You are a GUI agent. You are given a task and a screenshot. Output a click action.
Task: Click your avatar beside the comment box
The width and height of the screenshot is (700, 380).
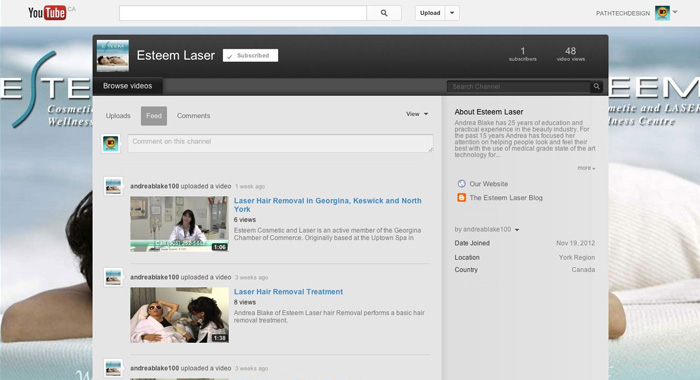110,143
